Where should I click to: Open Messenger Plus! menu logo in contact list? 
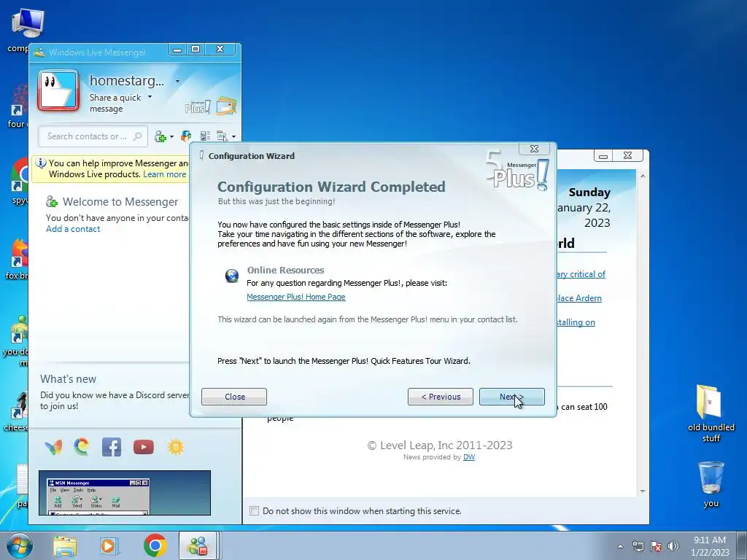pos(198,107)
